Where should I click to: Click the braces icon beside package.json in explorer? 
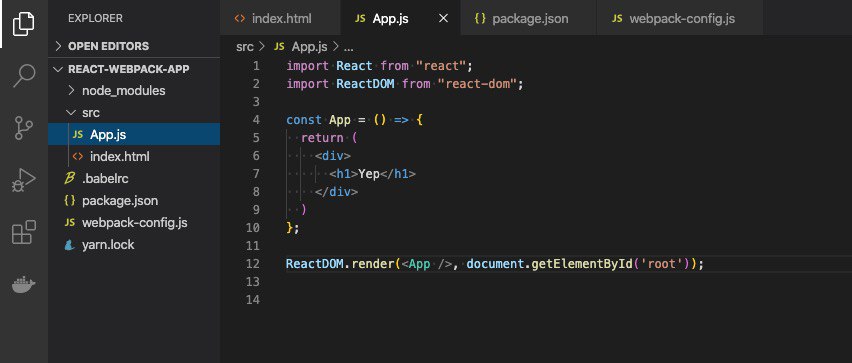tap(70, 201)
